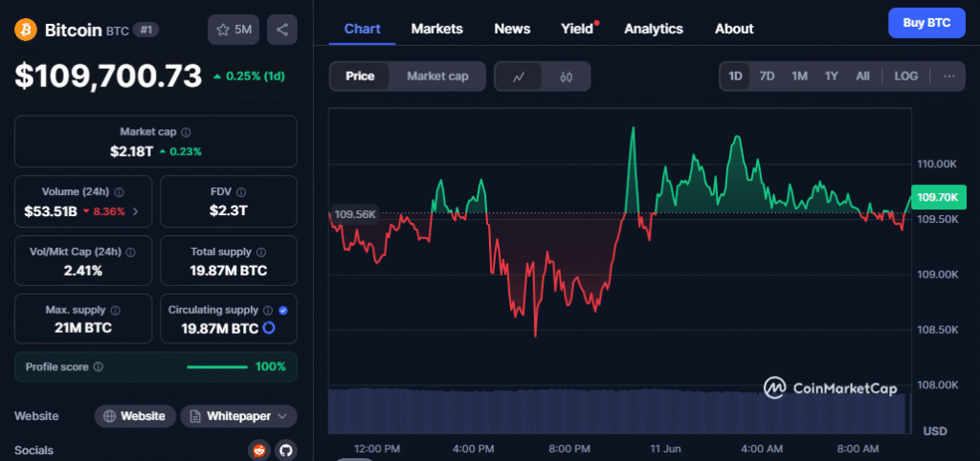Click the orange Bitcoin logo icon
The image size is (980, 461).
(x=26, y=30)
